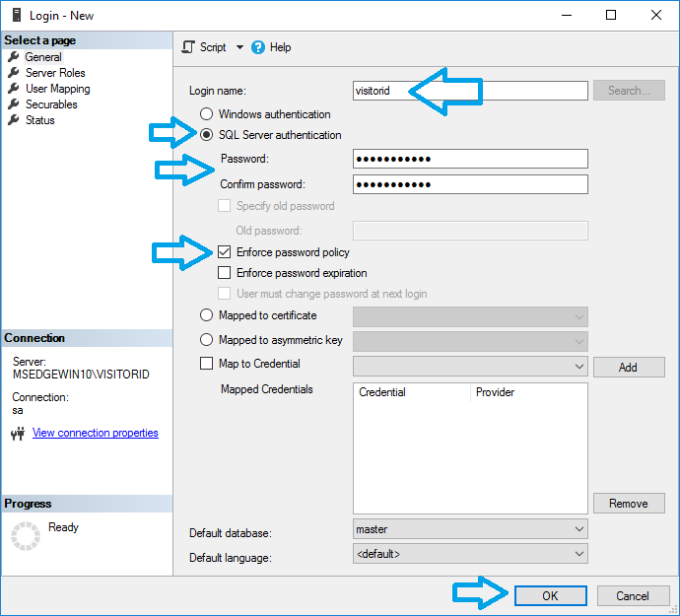Click the Cancel button
The image size is (680, 616).
coord(632,595)
